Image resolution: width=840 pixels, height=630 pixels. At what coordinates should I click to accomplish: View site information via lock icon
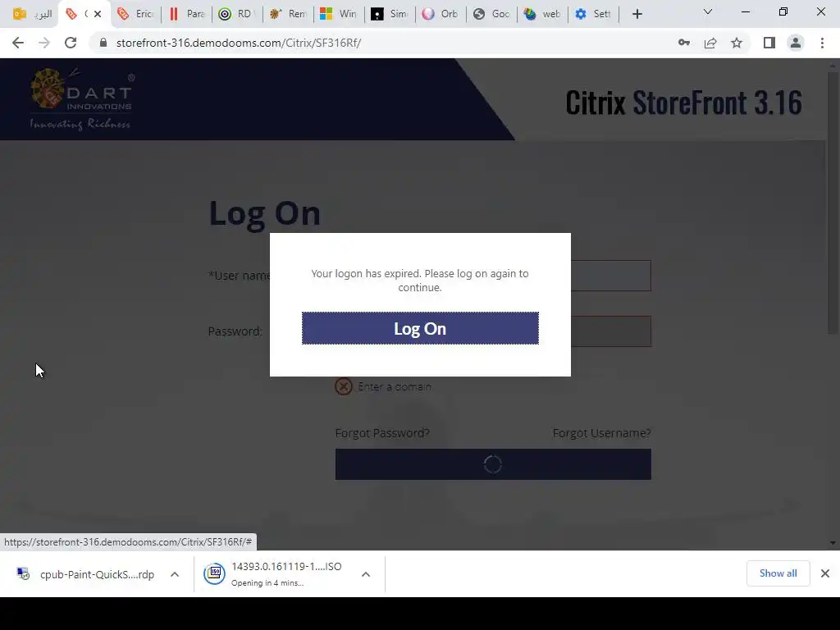(103, 43)
